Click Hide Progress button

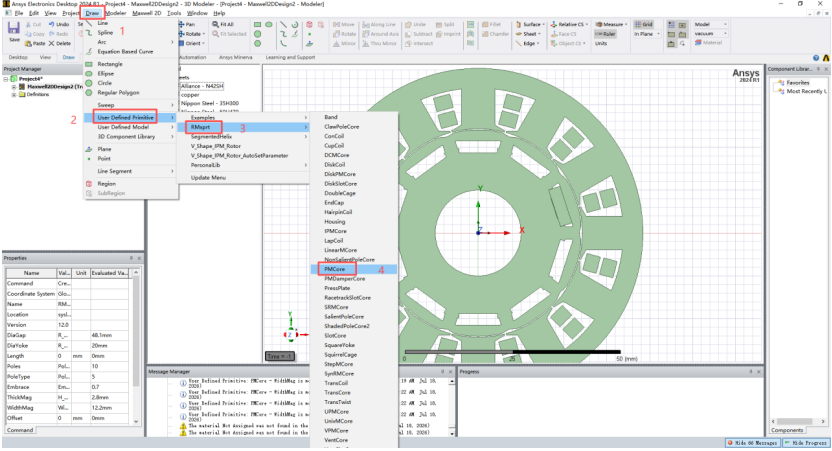[805, 443]
